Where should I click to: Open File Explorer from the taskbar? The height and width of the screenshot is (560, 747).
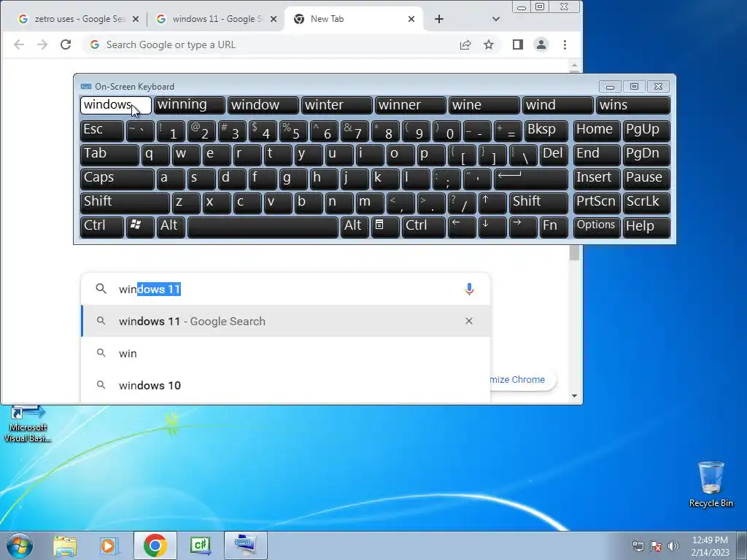[65, 545]
